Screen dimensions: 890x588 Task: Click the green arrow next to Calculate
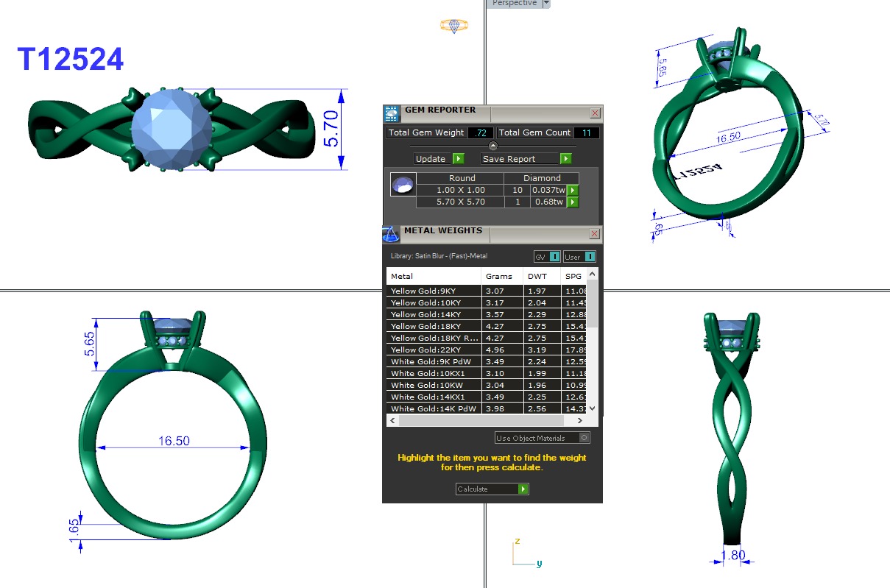click(x=523, y=489)
